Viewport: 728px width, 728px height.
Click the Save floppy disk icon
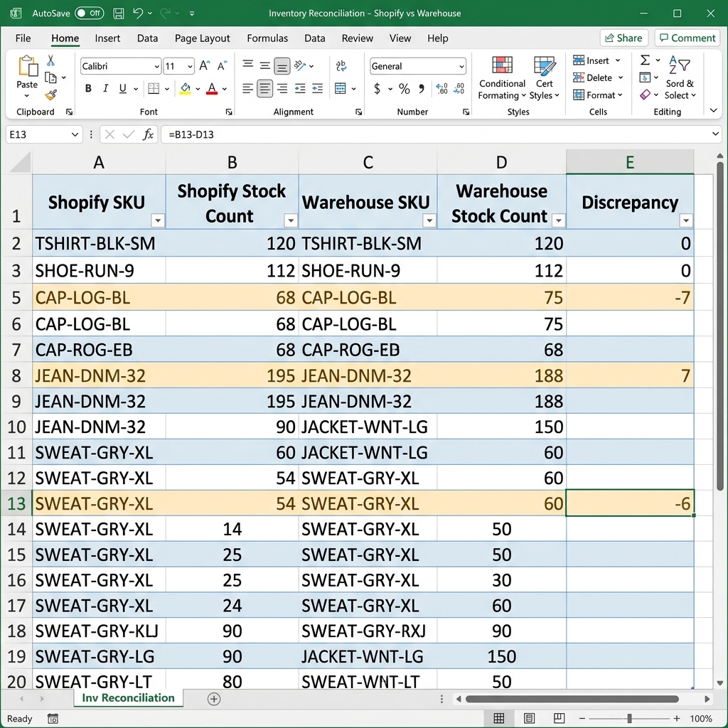click(119, 14)
